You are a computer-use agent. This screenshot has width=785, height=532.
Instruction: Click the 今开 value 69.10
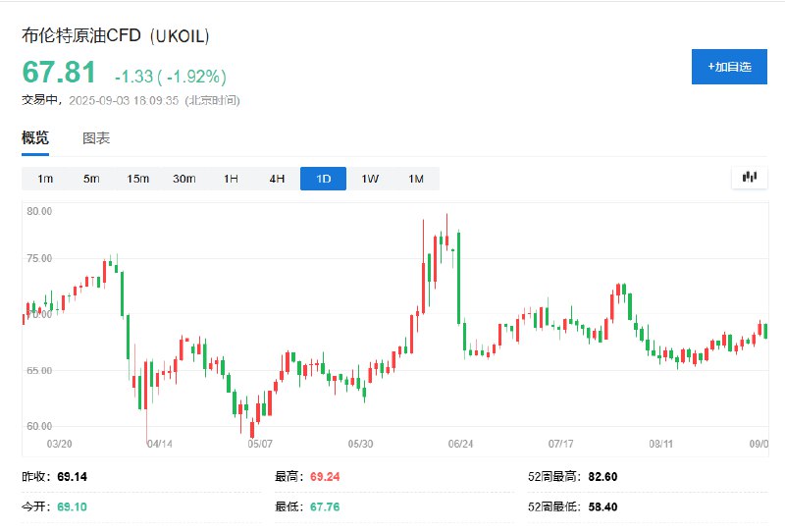pyautogui.click(x=72, y=506)
